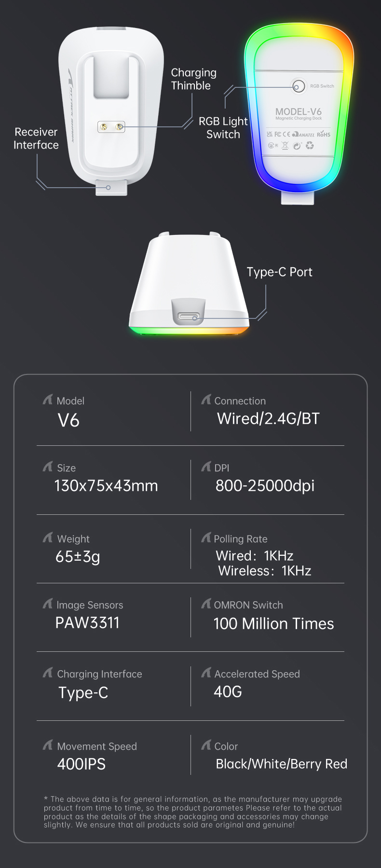Click the ANATEL certification logo
This screenshot has width=381, height=868.
coord(303,135)
